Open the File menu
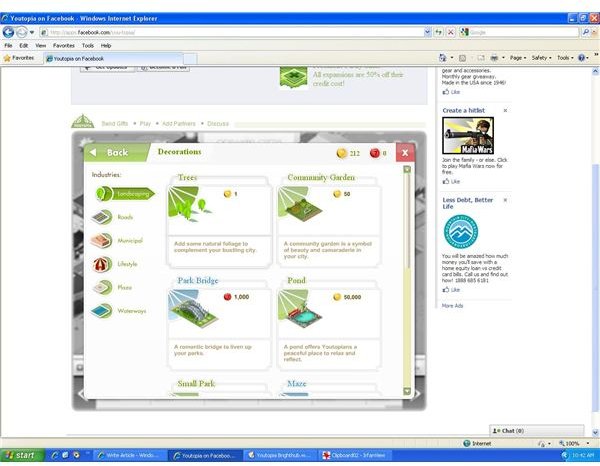The image size is (600, 466). point(8,46)
